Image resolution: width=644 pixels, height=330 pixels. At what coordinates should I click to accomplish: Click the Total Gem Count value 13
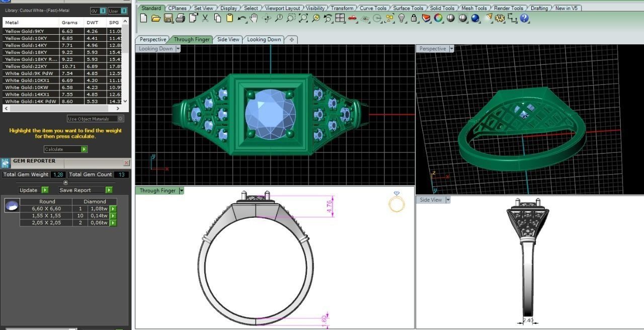tap(121, 175)
